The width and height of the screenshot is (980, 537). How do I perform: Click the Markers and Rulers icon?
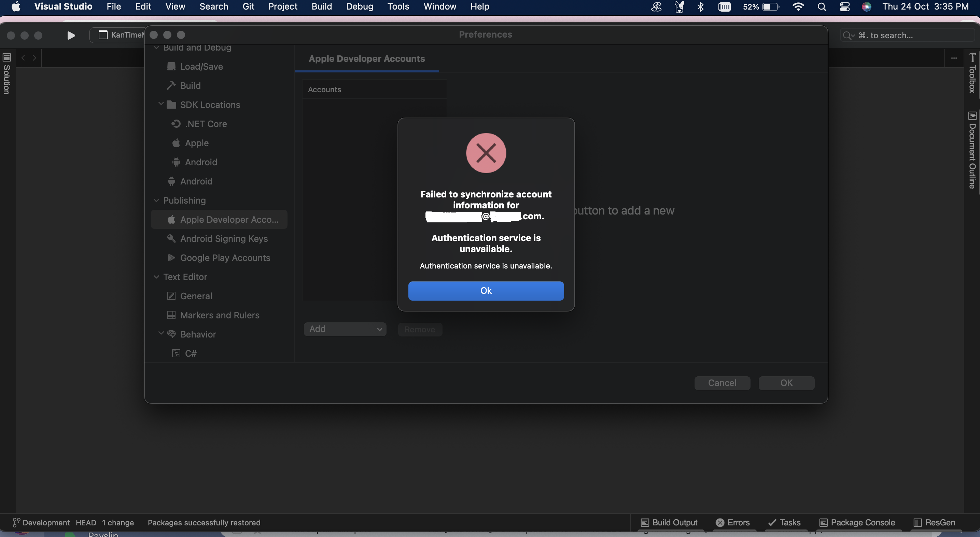[171, 315]
